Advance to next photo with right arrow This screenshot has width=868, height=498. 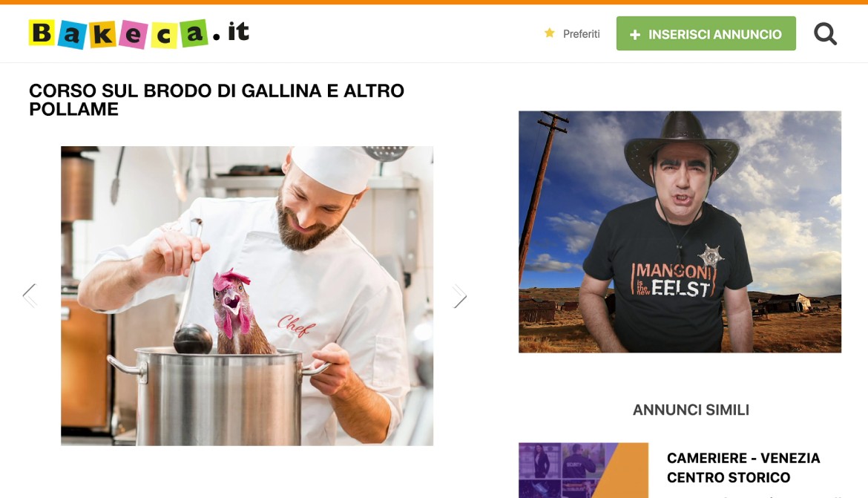(x=459, y=296)
